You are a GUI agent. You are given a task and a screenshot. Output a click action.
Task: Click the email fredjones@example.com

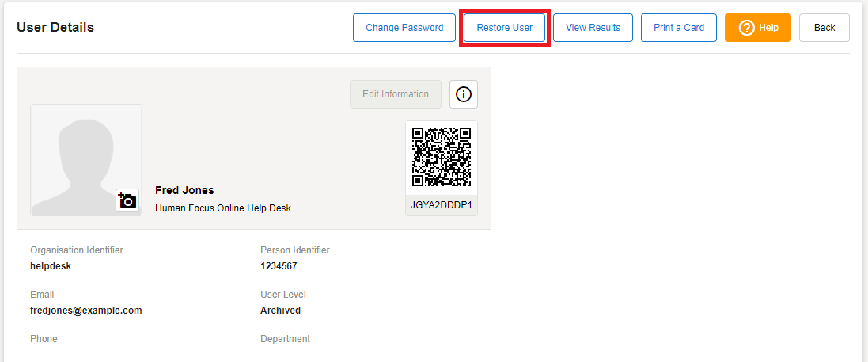(x=86, y=311)
